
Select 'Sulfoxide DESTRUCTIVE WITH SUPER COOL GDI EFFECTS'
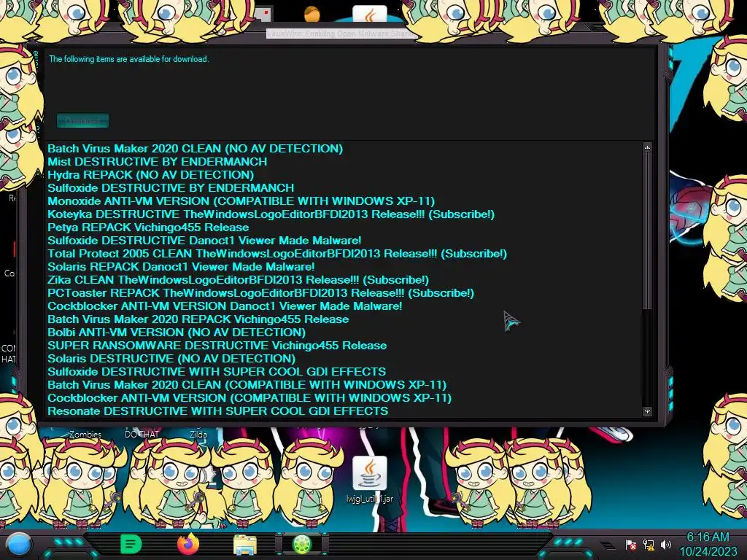pos(217,372)
